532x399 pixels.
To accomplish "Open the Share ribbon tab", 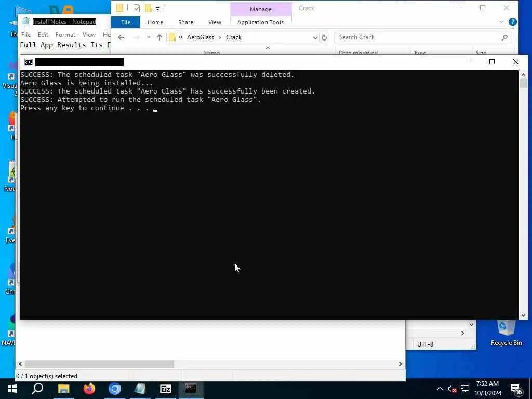I will (x=185, y=22).
